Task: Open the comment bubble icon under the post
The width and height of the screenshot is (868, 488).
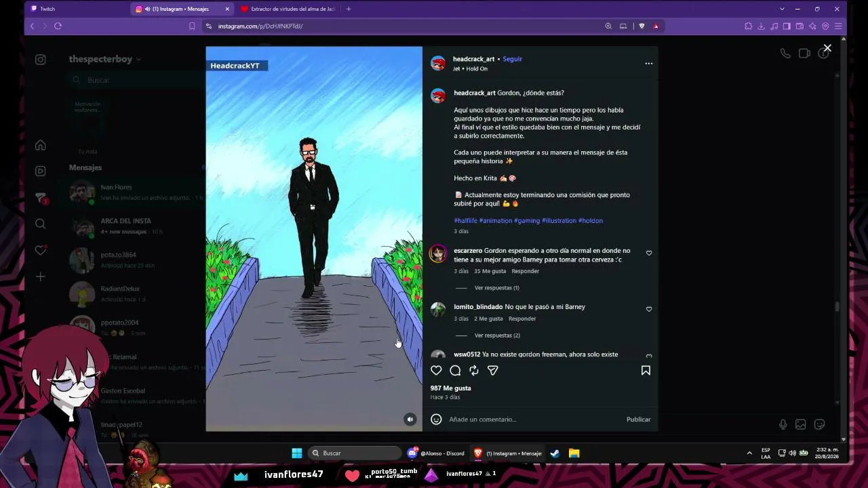Action: 455,371
